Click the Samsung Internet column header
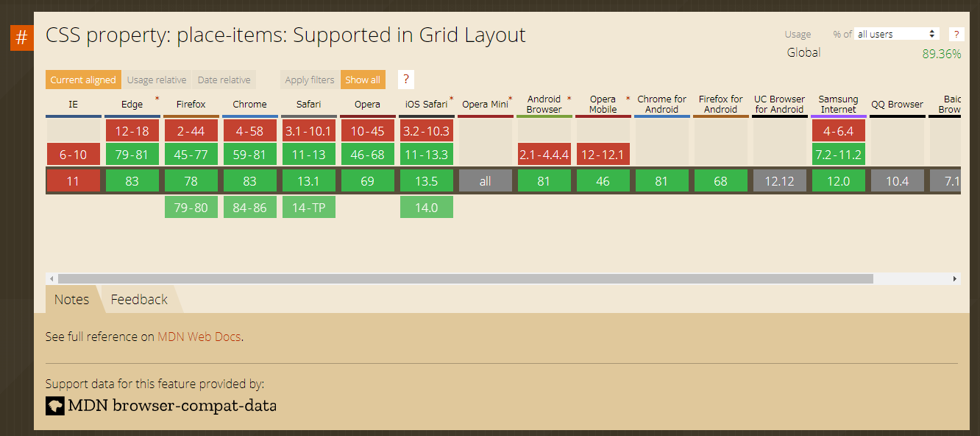This screenshot has width=980, height=436. coord(839,105)
